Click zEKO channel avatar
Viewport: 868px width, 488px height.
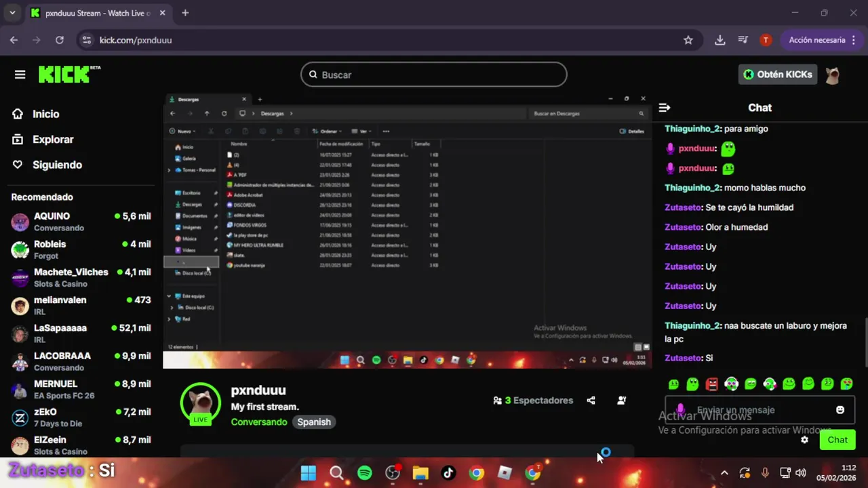click(20, 418)
